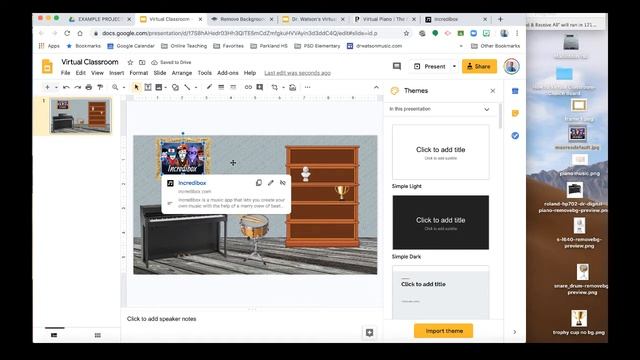Image resolution: width=640 pixels, height=360 pixels.
Task: Switch to filmstrip view at bottom left
Action: [x=54, y=335]
